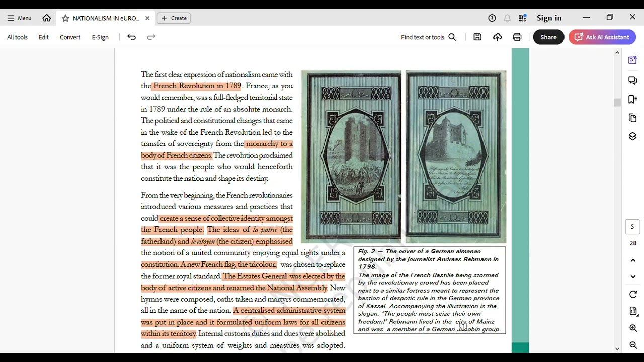Click the vertical scrollbar thumb
The height and width of the screenshot is (362, 644).
617,102
